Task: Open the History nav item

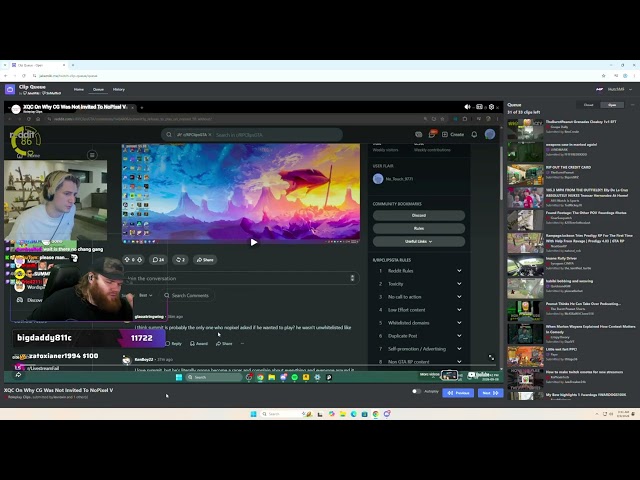Action: (x=119, y=89)
